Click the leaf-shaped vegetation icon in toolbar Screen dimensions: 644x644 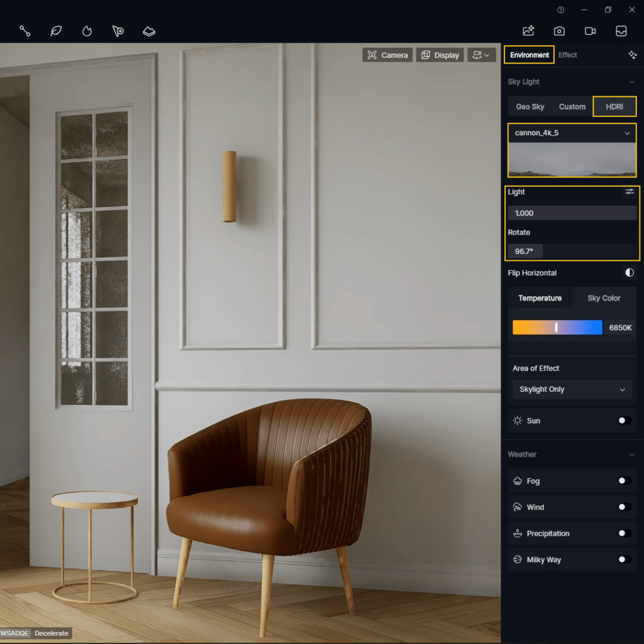[56, 31]
